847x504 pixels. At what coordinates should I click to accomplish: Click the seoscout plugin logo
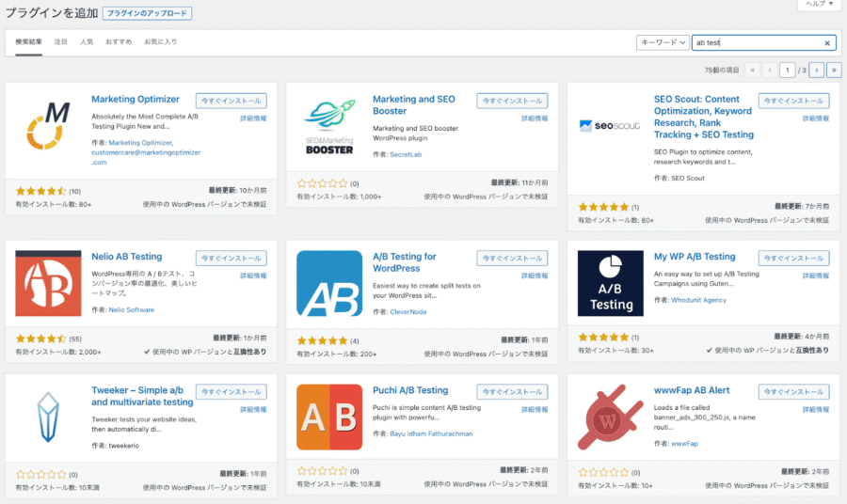[611, 126]
